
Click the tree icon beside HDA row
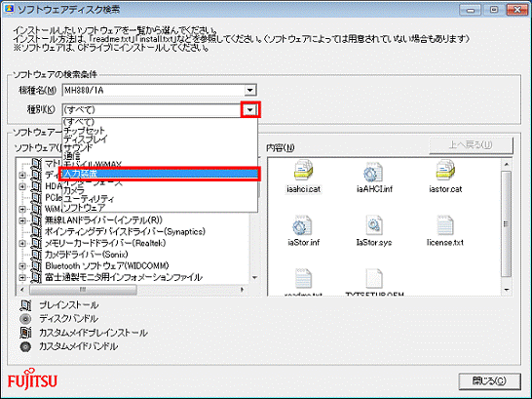pyautogui.click(x=36, y=186)
